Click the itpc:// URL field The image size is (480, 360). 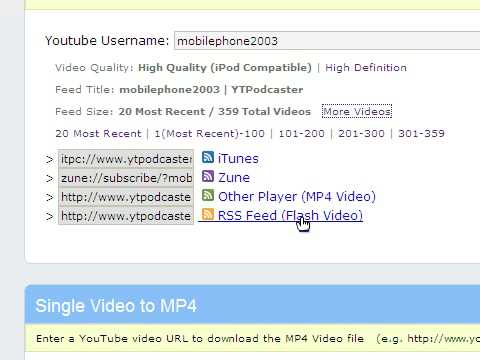(126, 159)
